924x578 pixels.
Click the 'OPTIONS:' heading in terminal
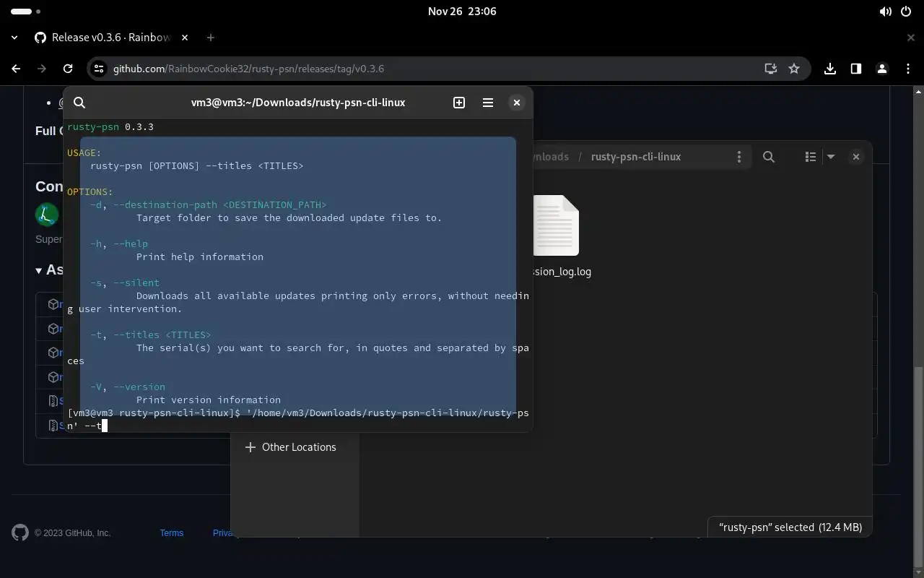point(90,192)
